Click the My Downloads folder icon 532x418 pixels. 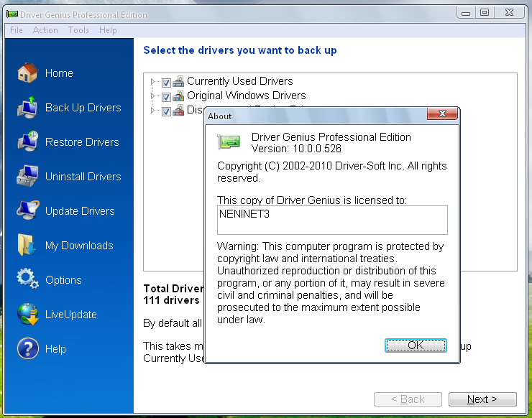click(27, 245)
